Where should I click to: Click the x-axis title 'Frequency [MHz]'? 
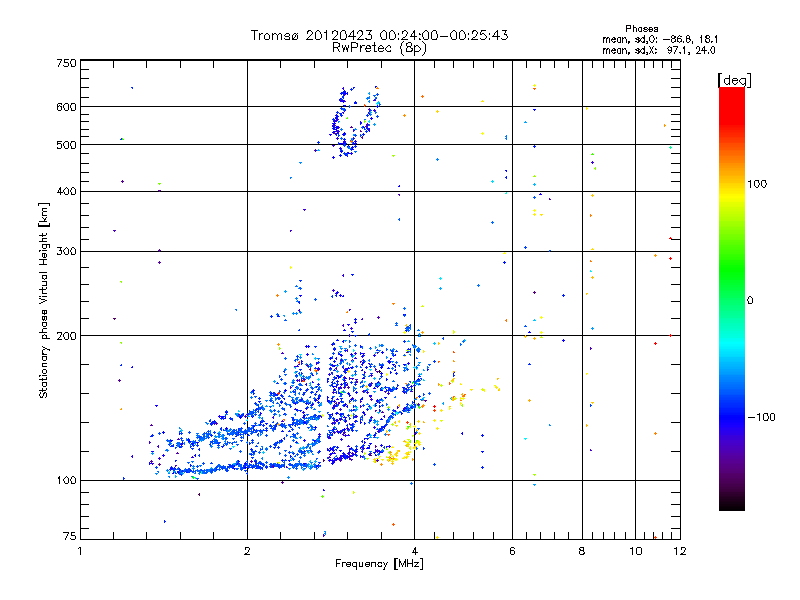tap(379, 564)
